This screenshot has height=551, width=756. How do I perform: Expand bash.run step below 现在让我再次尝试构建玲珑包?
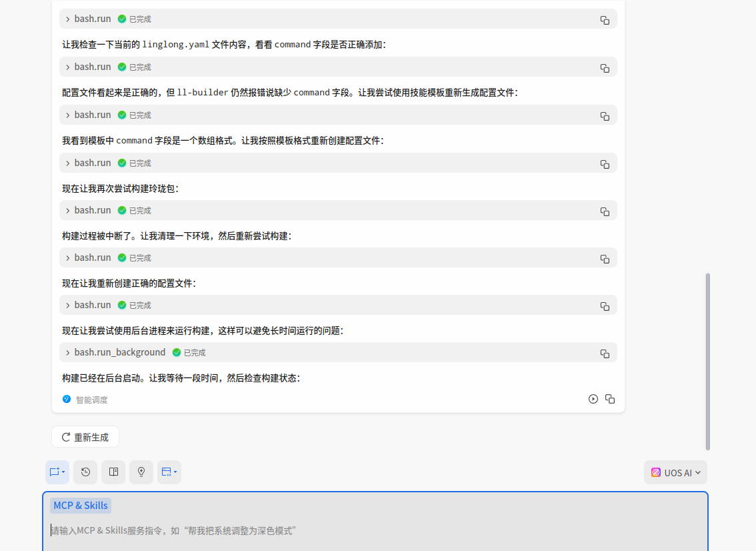coord(67,210)
